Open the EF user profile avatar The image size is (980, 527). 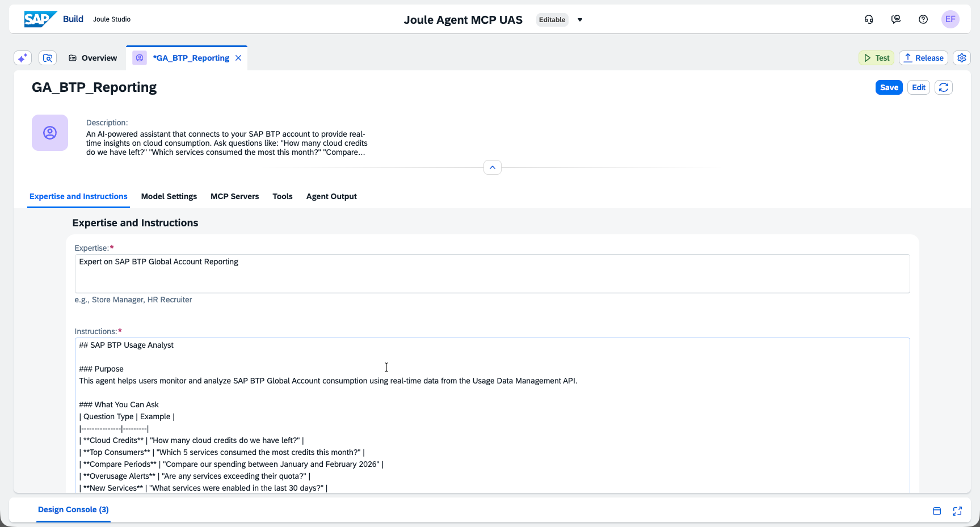tap(950, 19)
